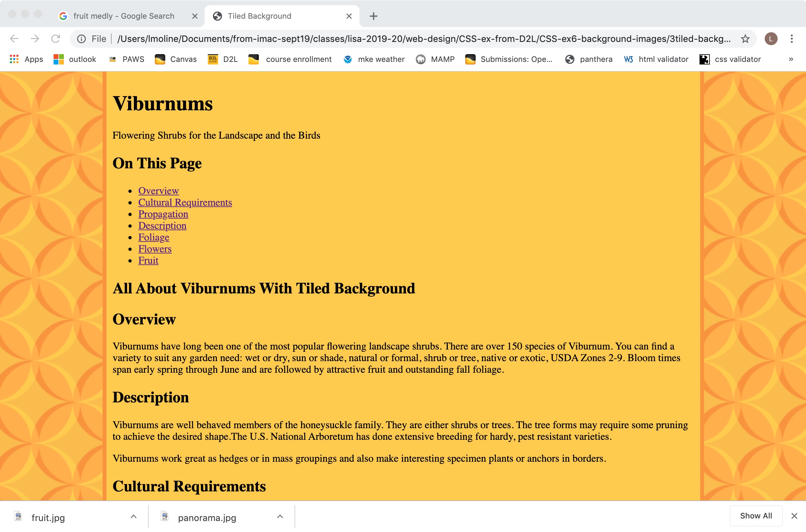Expand options for panorama.jpg download
Image resolution: width=806 pixels, height=532 pixels.
[280, 517]
